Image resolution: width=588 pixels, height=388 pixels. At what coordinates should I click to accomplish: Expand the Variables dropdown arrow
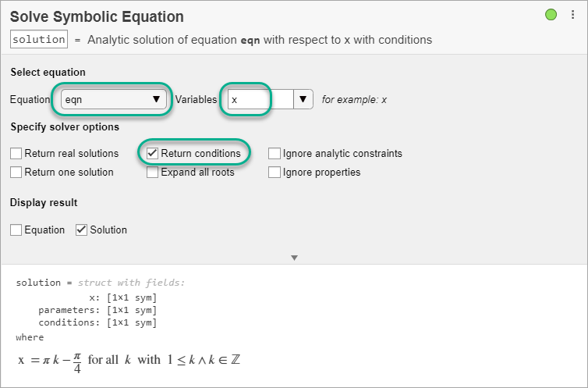tap(303, 99)
